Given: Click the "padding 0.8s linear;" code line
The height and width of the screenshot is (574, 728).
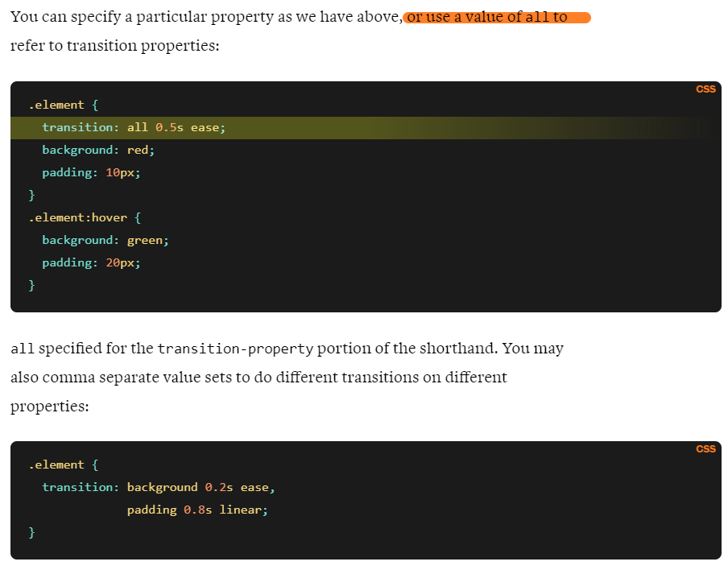Looking at the screenshot, I should (196, 510).
